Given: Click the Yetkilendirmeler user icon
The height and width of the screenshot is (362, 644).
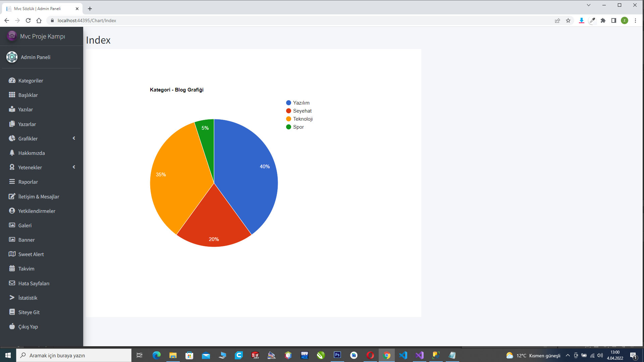Looking at the screenshot, I should pos(12,211).
